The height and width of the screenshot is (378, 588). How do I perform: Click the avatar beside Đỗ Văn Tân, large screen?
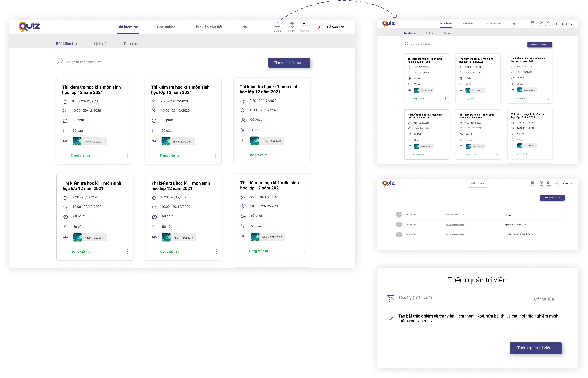click(x=318, y=27)
